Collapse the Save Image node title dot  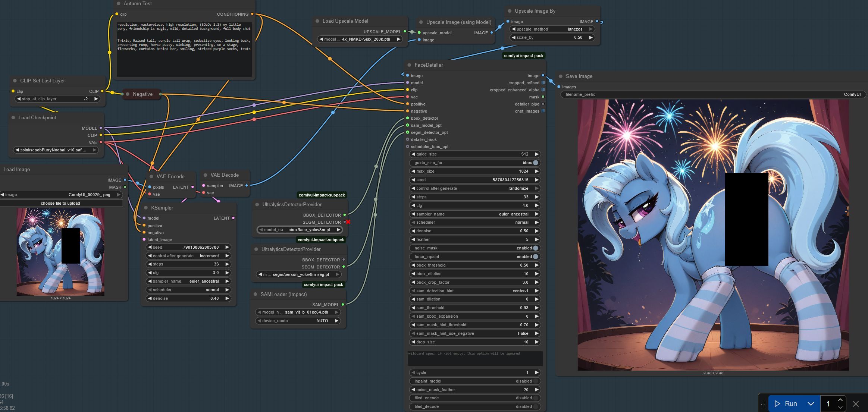(x=561, y=76)
